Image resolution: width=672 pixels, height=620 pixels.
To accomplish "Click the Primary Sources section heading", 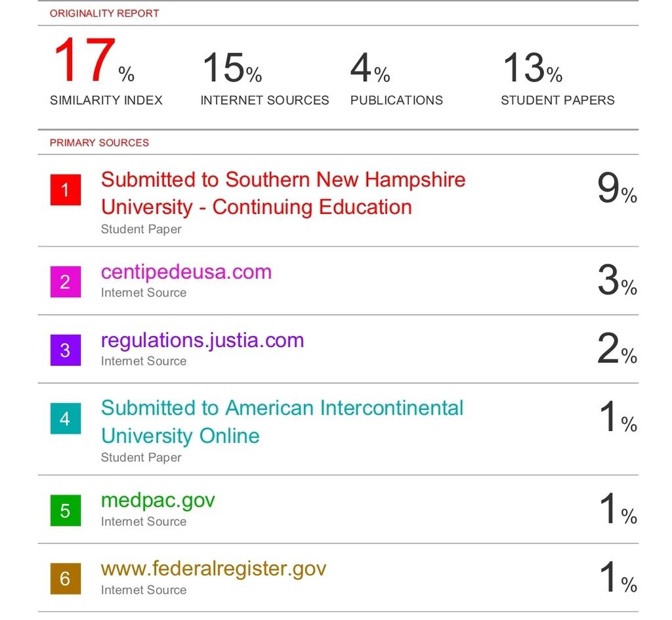I will (100, 142).
